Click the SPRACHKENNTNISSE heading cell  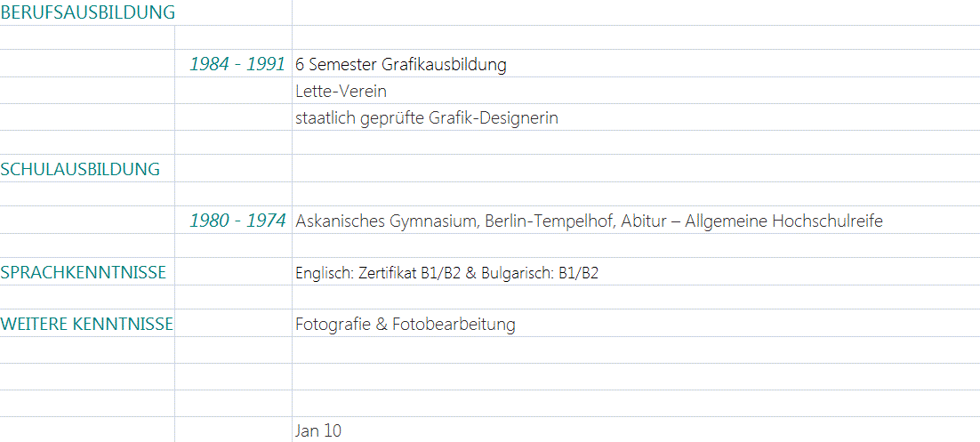click(x=84, y=272)
